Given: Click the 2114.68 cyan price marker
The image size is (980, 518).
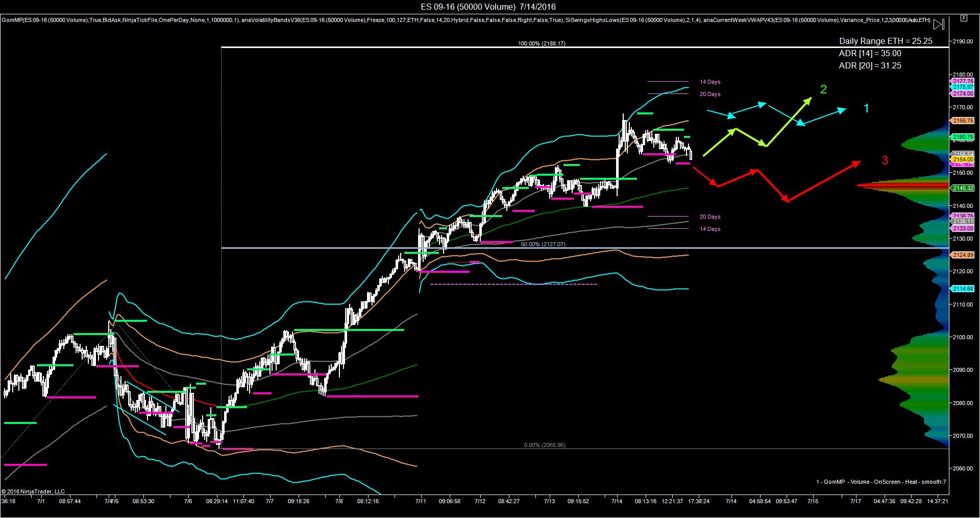Looking at the screenshot, I should [x=963, y=289].
